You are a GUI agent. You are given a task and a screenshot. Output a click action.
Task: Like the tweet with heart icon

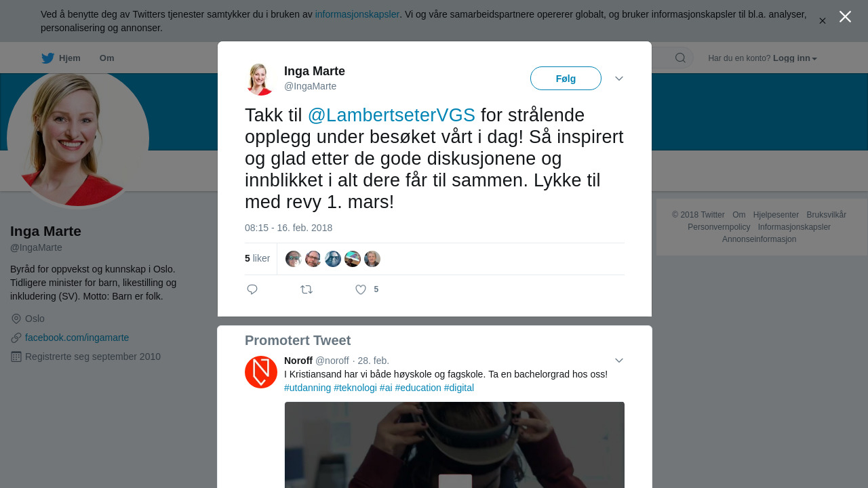pyautogui.click(x=361, y=289)
